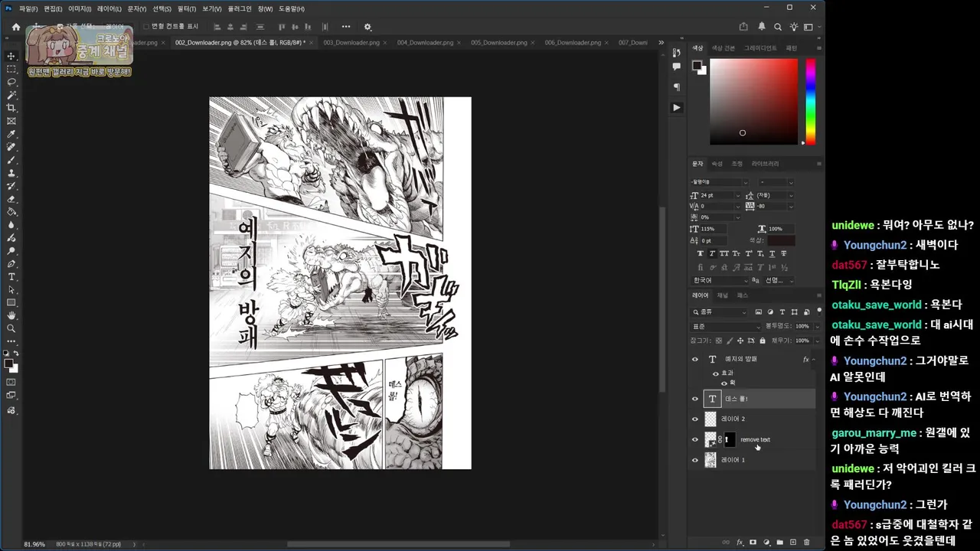Create a new group folder icon
This screenshot has width=980, height=551.
pos(780,543)
